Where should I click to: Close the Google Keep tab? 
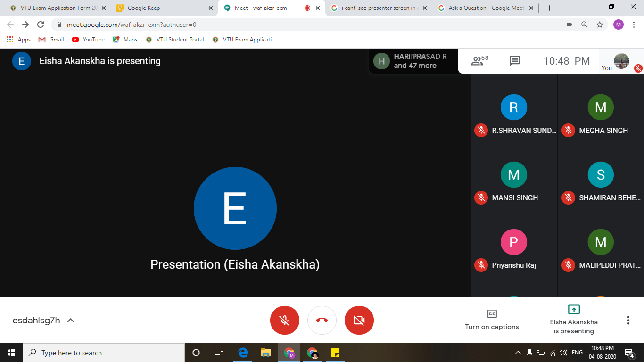tap(211, 8)
